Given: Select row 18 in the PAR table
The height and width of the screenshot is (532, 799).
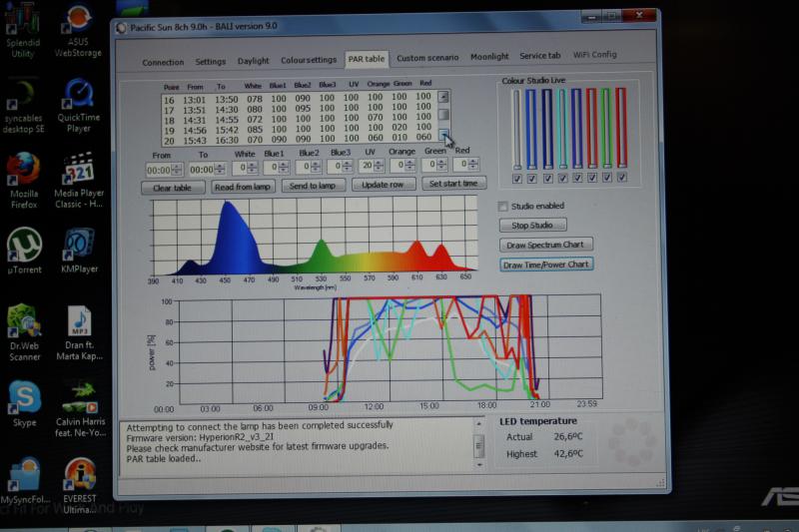Looking at the screenshot, I should pos(300,118).
